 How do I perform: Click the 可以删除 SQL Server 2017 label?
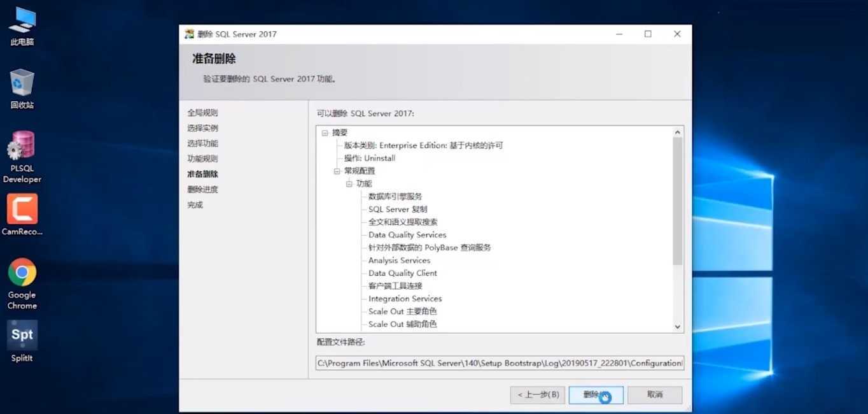pos(365,113)
